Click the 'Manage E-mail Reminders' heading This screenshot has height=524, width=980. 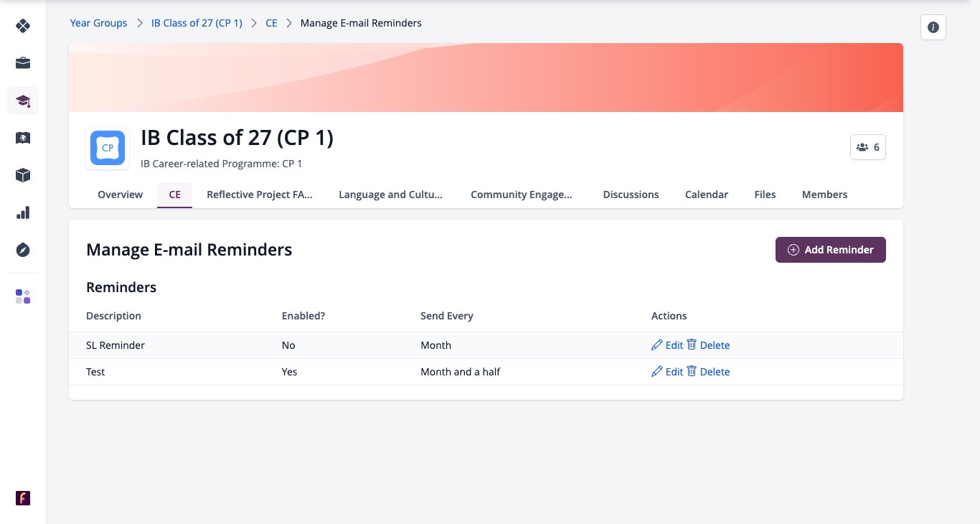click(x=189, y=250)
